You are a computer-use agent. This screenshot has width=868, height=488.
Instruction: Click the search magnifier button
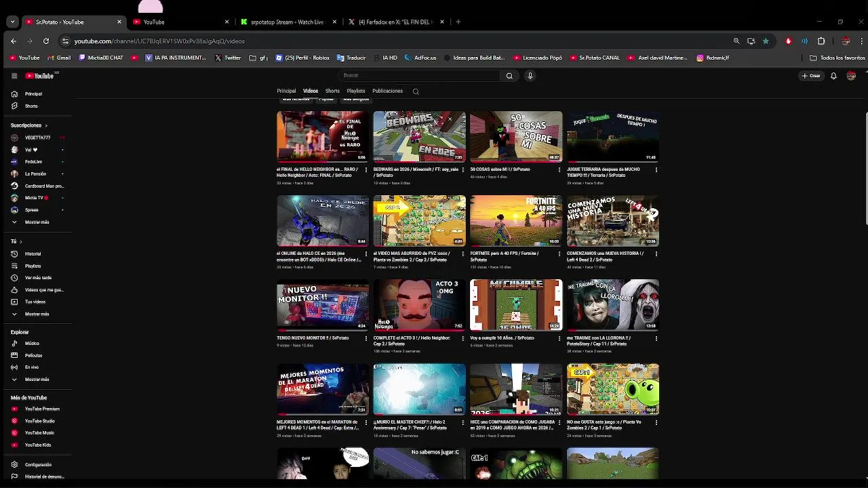509,76
